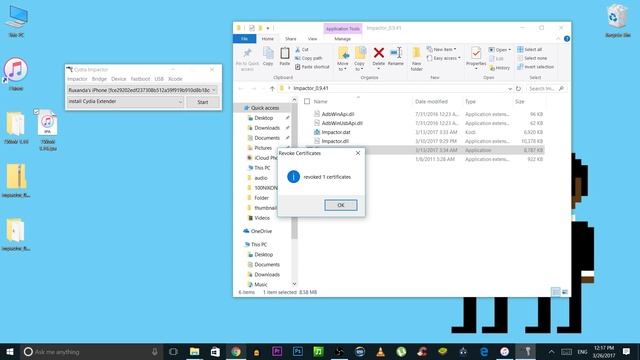
Task: Click the Premiere Pro taskbar icon
Action: pos(277,352)
